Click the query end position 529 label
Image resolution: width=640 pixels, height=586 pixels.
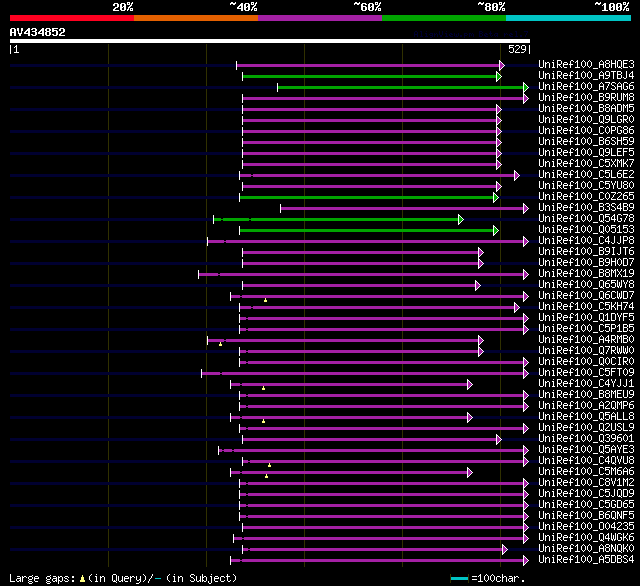[x=517, y=49]
